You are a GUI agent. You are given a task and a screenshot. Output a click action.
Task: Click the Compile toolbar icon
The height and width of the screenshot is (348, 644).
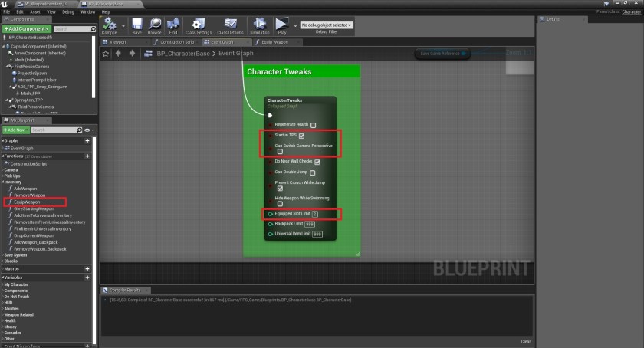click(109, 25)
